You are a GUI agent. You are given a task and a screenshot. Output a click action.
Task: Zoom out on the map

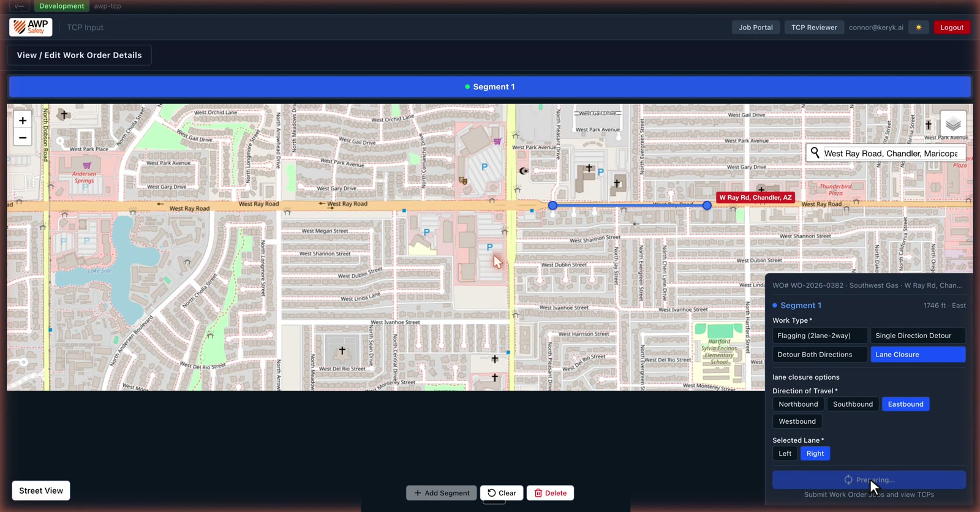23,138
